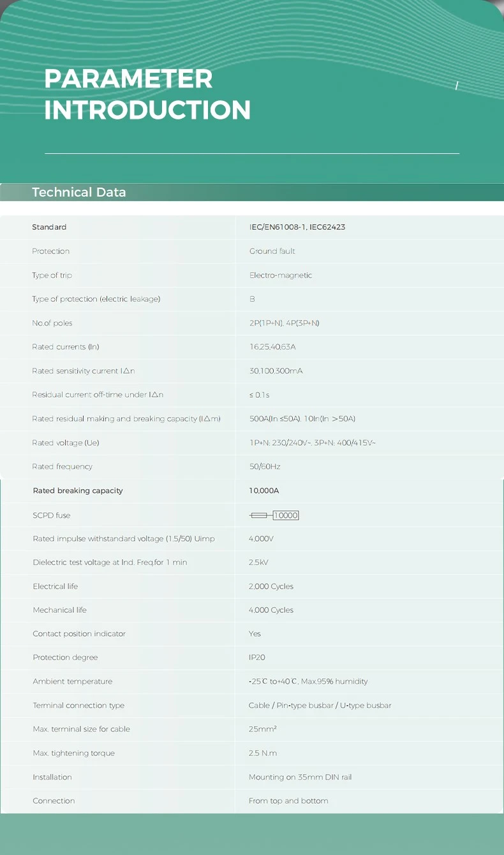Select the Rated voltage (Ue) label
The height and width of the screenshot is (855, 504).
[66, 443]
